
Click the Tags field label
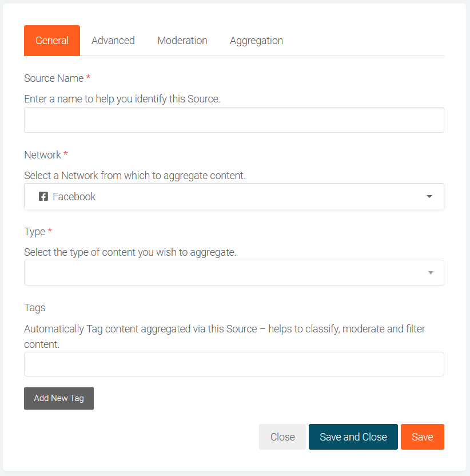(34, 308)
